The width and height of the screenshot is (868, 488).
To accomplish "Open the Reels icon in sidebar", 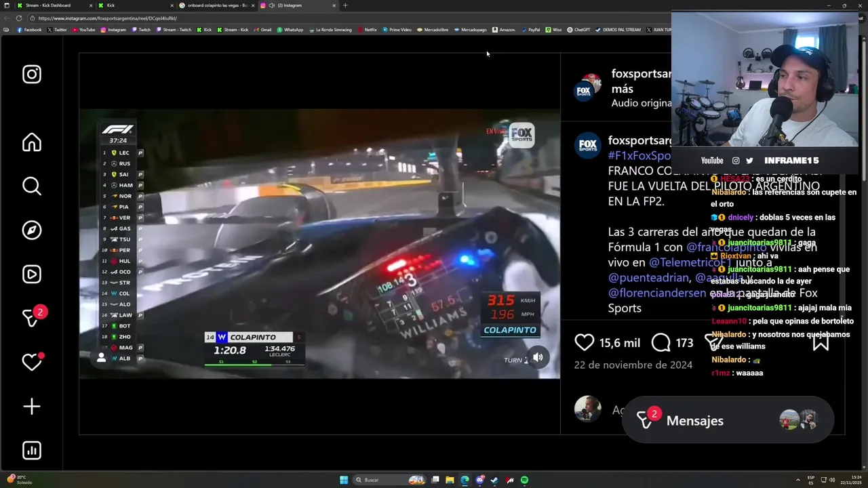I will tap(32, 274).
